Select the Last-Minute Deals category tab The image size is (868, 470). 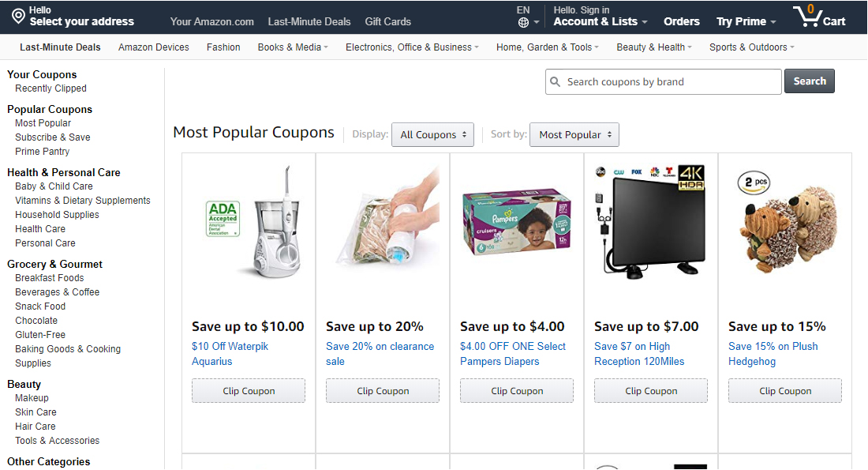(x=60, y=47)
